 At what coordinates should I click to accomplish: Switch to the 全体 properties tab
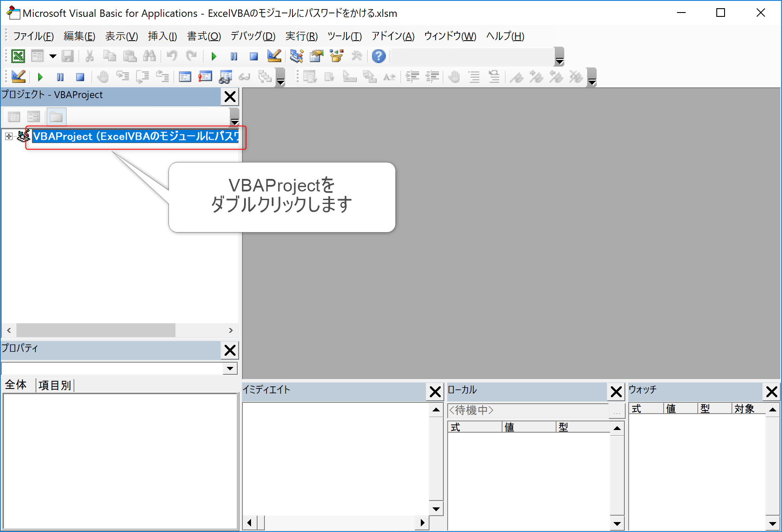click(16, 385)
